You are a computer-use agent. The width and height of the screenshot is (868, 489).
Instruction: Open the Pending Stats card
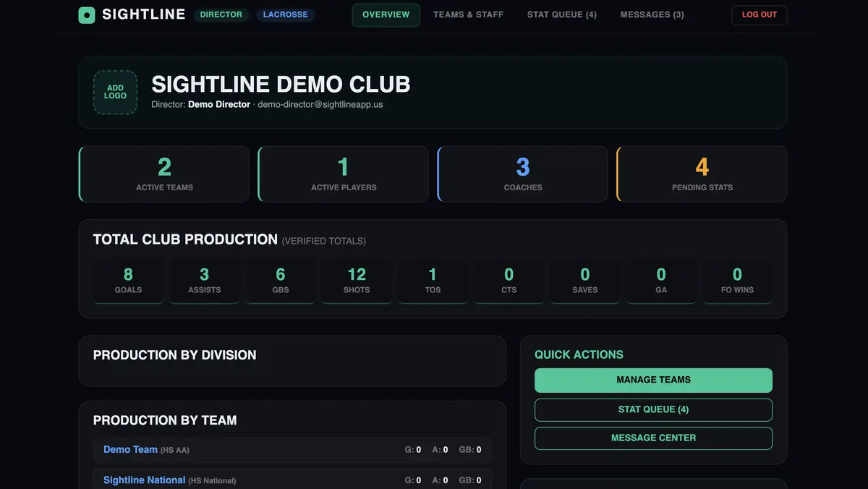[702, 174]
